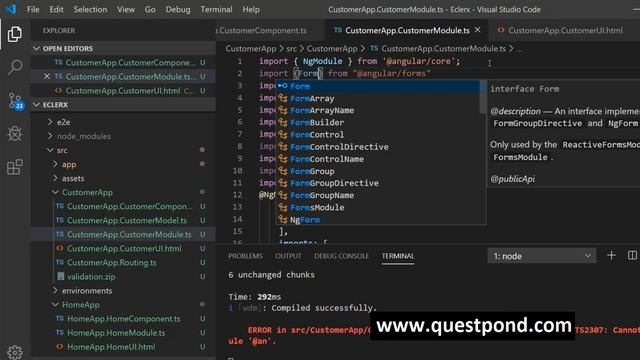Choose FormGroupDirective suggestion
Image resolution: width=640 pixels, height=360 pixels.
378,183
